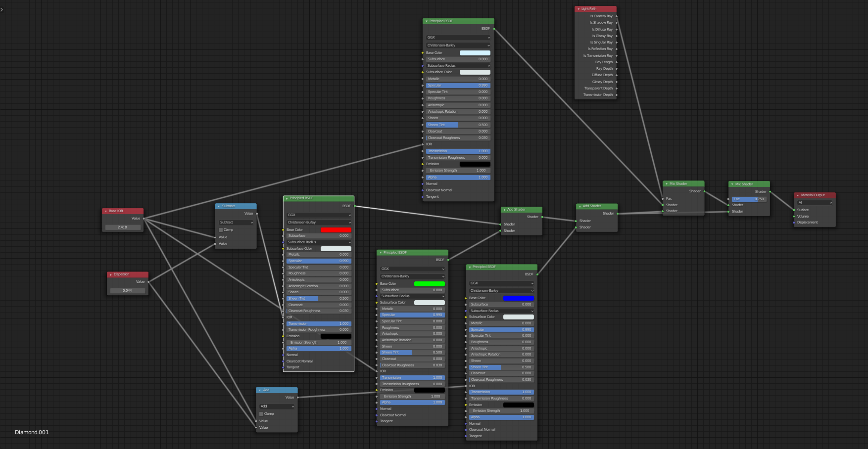Open the Christensen-Burley dropdown on the blue BSDF

tap(501, 291)
